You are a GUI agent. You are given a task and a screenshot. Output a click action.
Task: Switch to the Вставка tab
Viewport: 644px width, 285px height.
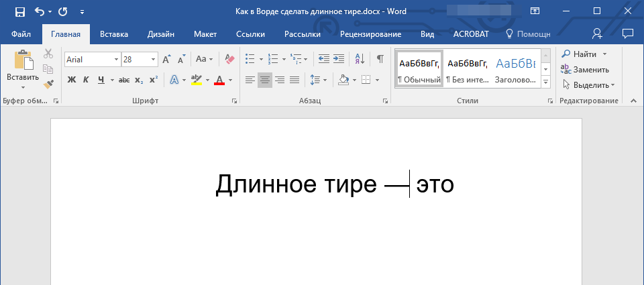click(x=114, y=34)
